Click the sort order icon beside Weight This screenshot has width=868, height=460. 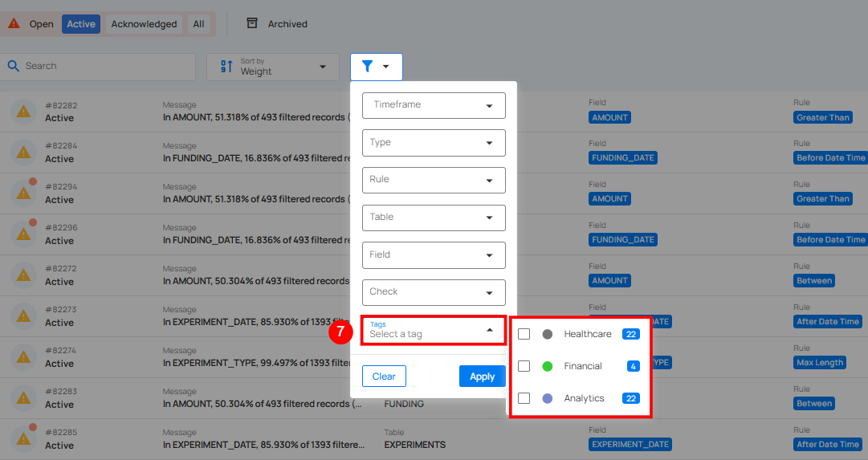(226, 67)
